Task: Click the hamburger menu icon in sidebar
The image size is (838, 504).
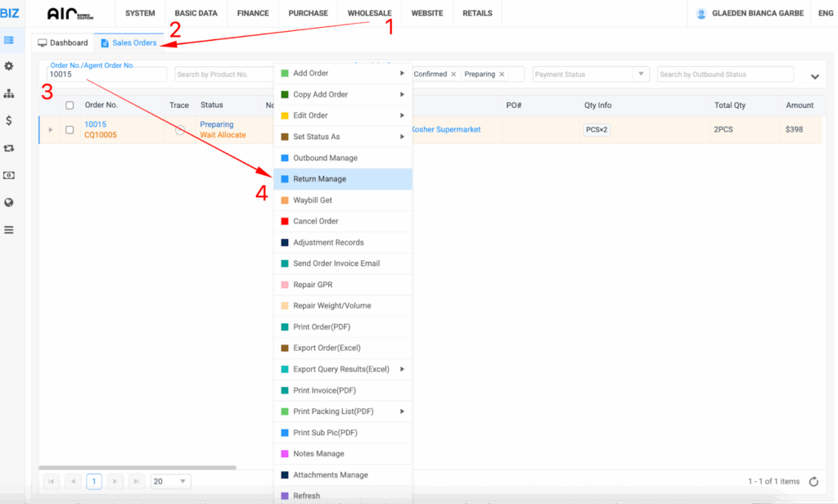Action: [9, 230]
